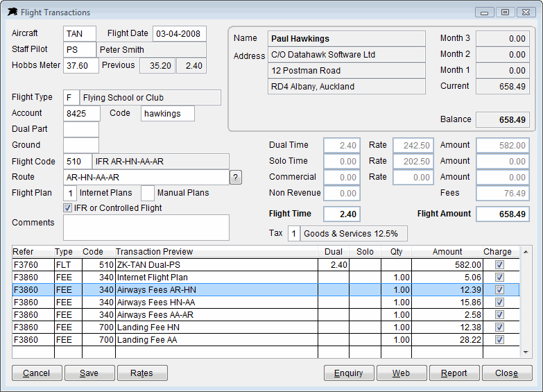
Task: Click the empty Ground field
Action: 81,145
